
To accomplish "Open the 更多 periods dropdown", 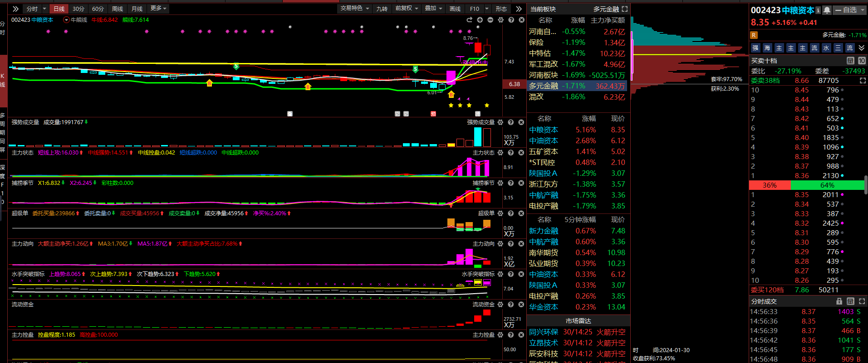I will pos(158,9).
